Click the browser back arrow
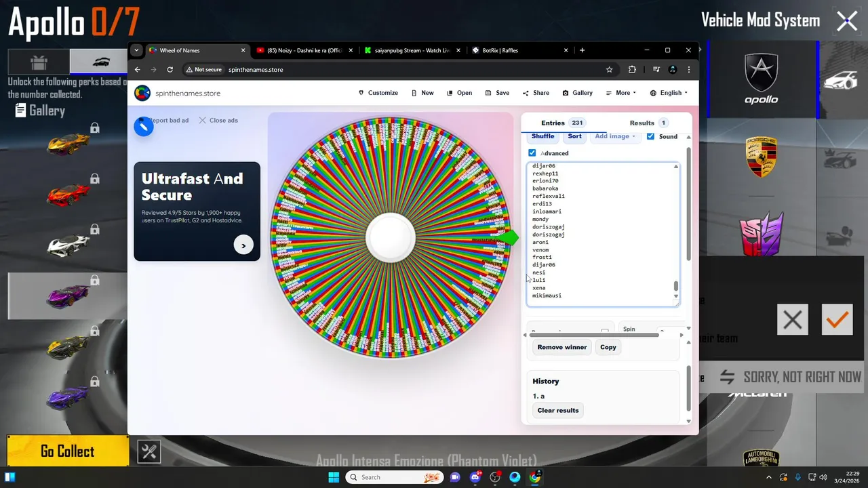Screen dimensions: 868x488 138,69
